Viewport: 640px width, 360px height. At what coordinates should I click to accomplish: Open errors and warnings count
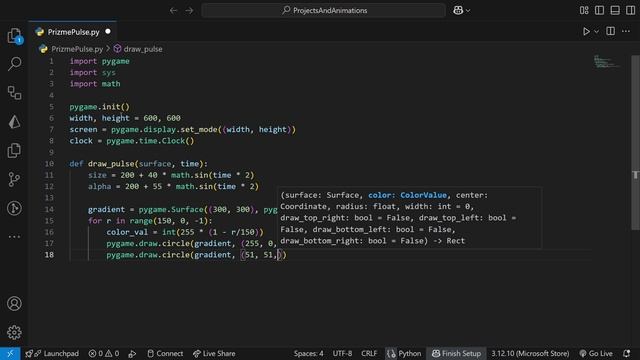(x=104, y=353)
